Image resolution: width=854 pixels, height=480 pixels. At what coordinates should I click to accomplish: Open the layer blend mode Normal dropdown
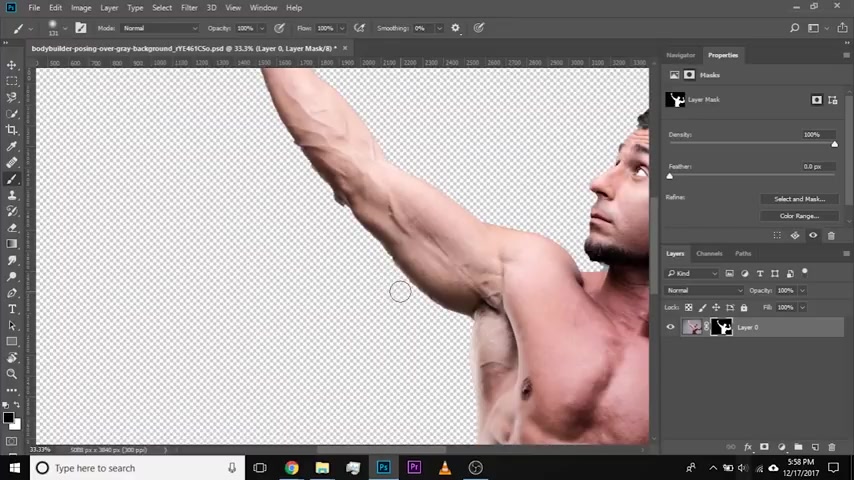coord(704,290)
